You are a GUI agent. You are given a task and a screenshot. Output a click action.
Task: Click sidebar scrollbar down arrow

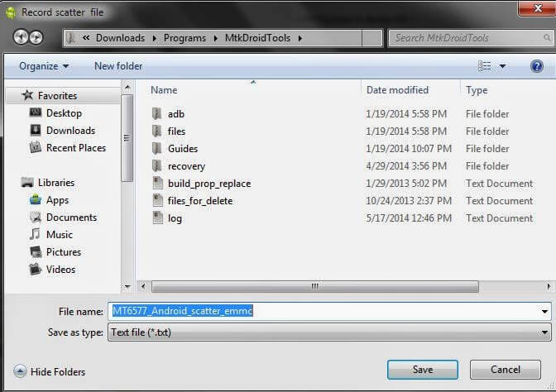pyautogui.click(x=127, y=286)
